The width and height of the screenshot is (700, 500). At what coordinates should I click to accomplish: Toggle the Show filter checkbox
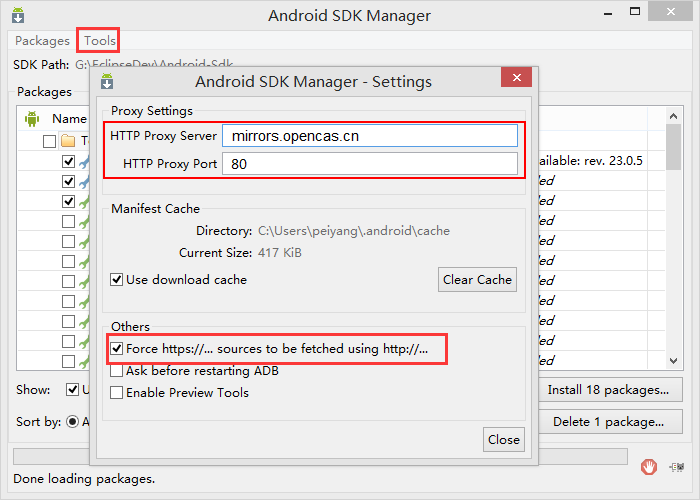click(x=72, y=390)
